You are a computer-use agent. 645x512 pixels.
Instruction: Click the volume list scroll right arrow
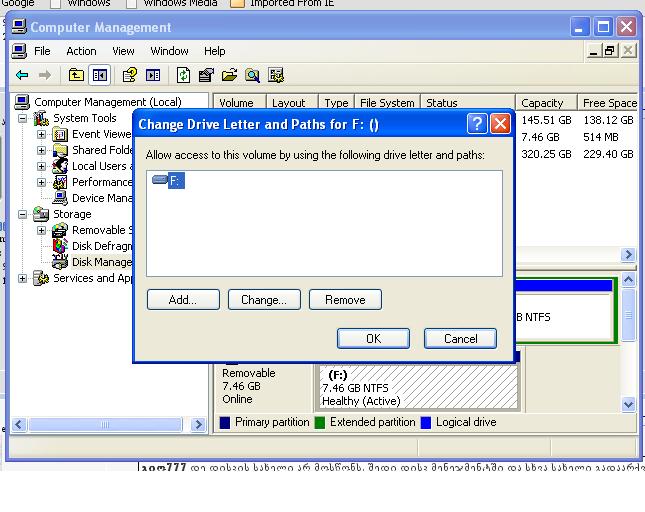pyautogui.click(x=628, y=255)
